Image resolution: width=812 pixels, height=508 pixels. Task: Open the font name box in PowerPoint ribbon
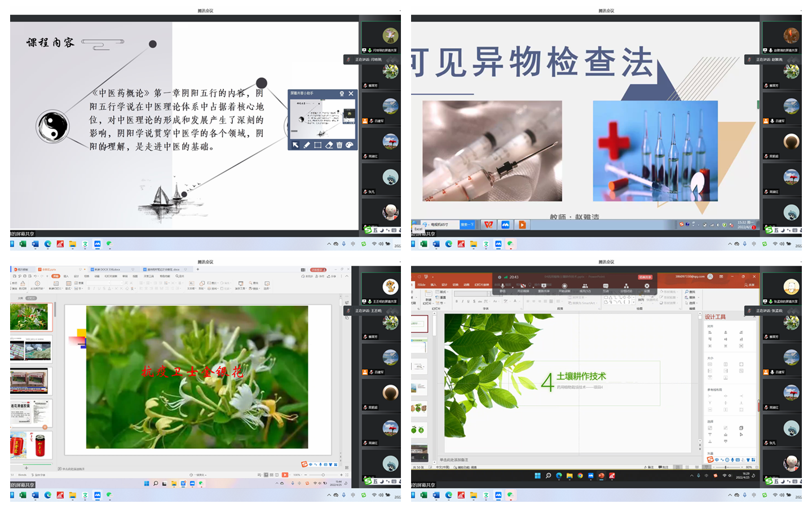point(471,294)
